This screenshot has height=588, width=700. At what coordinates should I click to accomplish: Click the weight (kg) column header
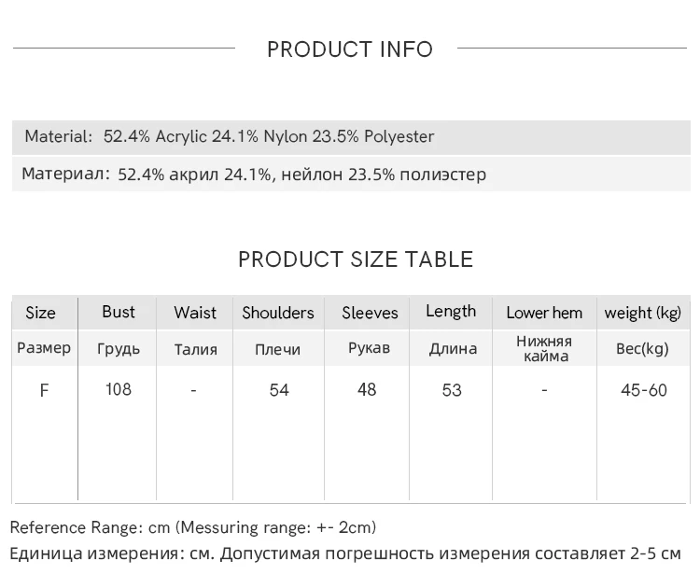643,313
